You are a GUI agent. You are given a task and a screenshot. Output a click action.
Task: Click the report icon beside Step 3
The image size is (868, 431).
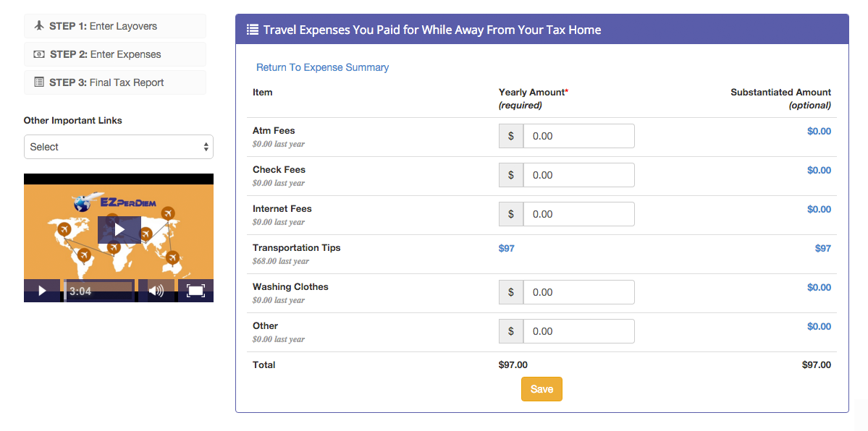pos(39,82)
